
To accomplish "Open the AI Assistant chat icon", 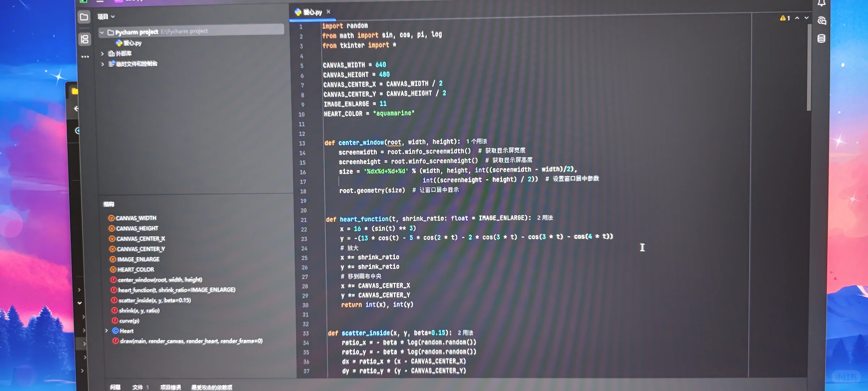I will tap(822, 21).
